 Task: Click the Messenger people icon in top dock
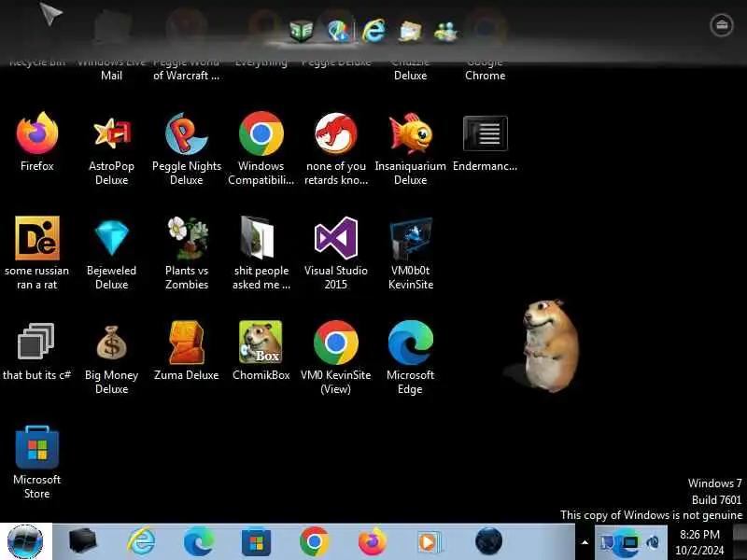446,32
